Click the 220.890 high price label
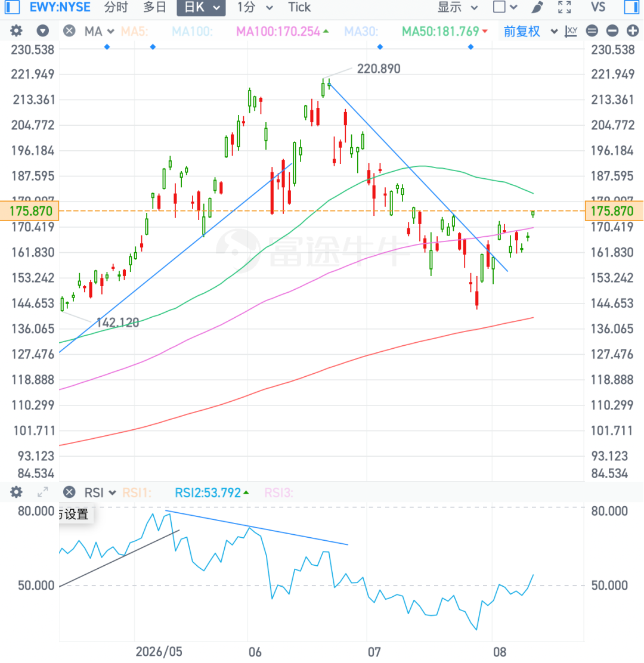This screenshot has width=644, height=663. coord(379,69)
